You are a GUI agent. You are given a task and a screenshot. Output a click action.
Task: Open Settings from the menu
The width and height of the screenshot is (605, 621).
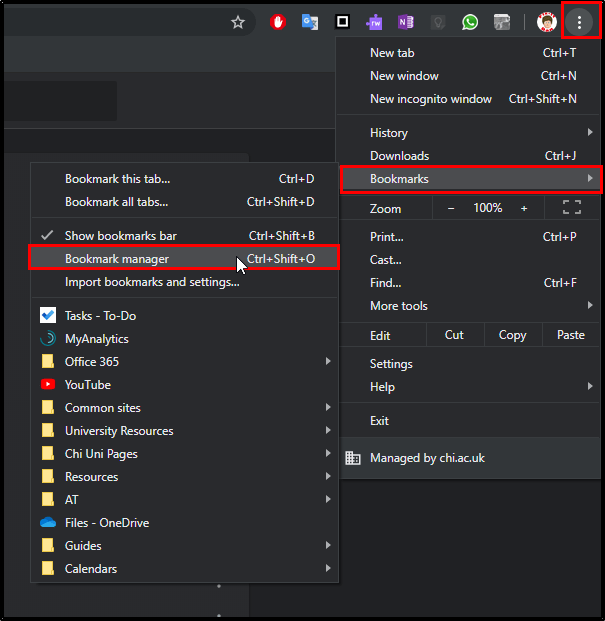coord(470,364)
